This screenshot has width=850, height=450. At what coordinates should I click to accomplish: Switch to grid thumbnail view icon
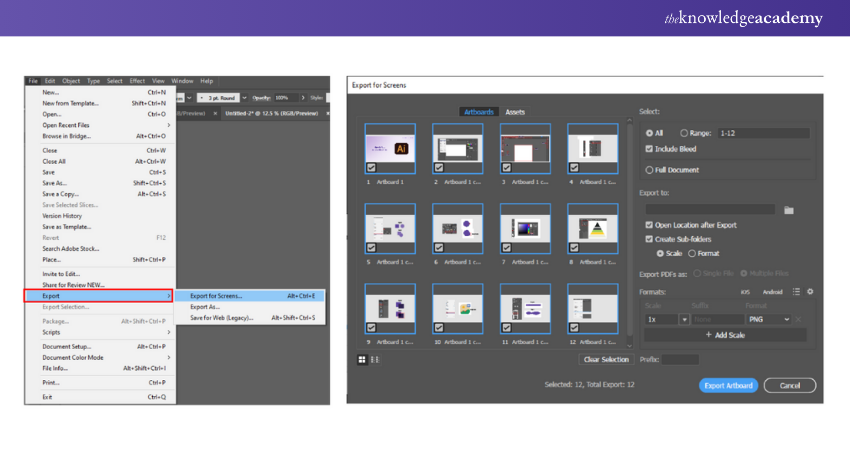click(362, 359)
